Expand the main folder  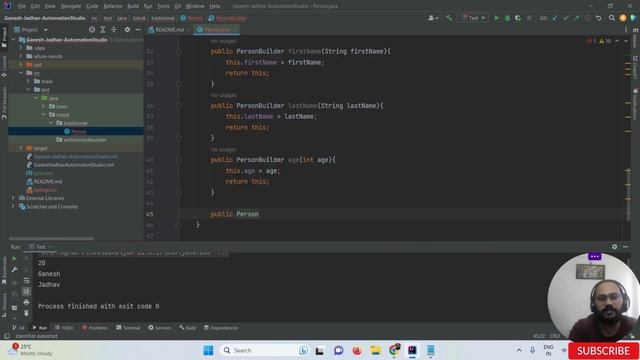(28, 81)
